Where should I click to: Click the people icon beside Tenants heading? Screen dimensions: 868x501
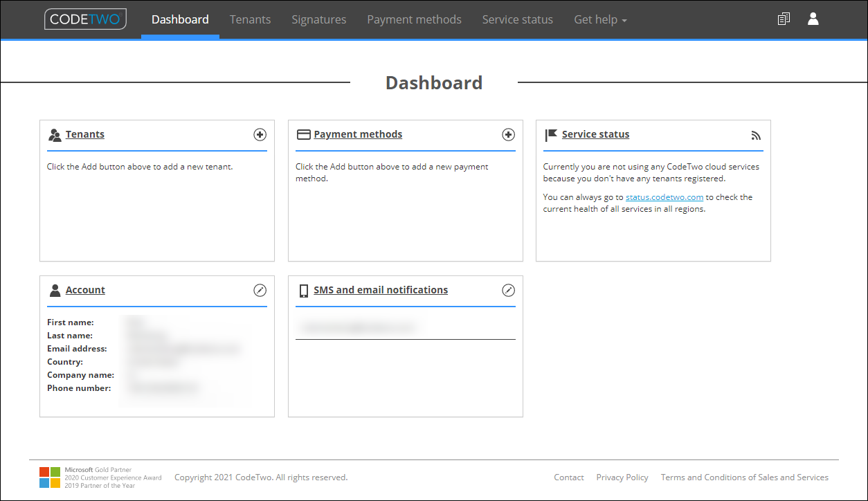click(x=55, y=135)
